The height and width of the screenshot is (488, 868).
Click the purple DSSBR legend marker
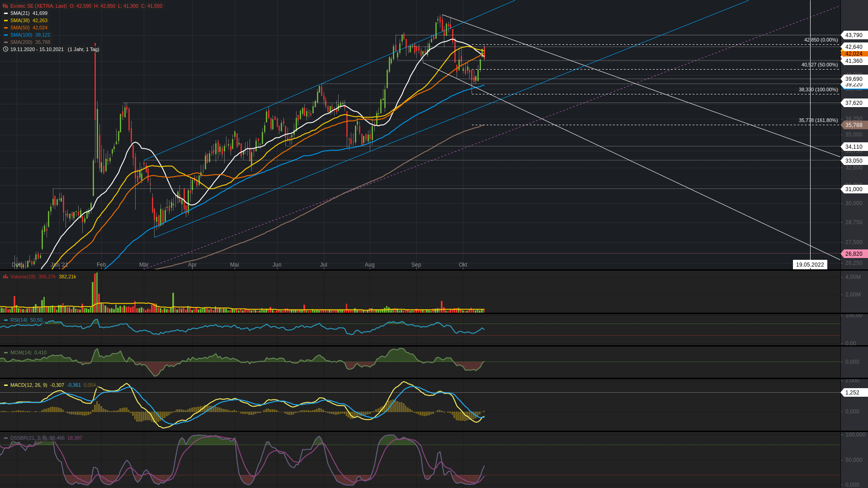coord(6,438)
